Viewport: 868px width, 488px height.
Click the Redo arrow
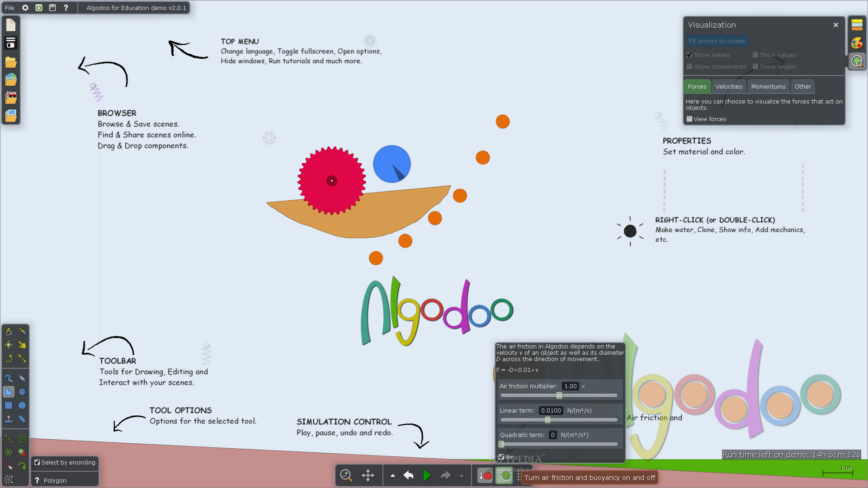point(446,475)
